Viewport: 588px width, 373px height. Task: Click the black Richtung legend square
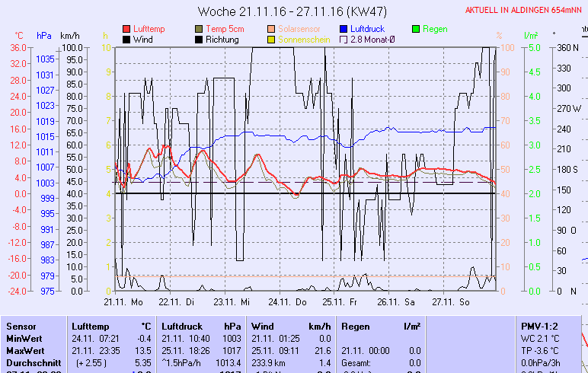pyautogui.click(x=200, y=40)
